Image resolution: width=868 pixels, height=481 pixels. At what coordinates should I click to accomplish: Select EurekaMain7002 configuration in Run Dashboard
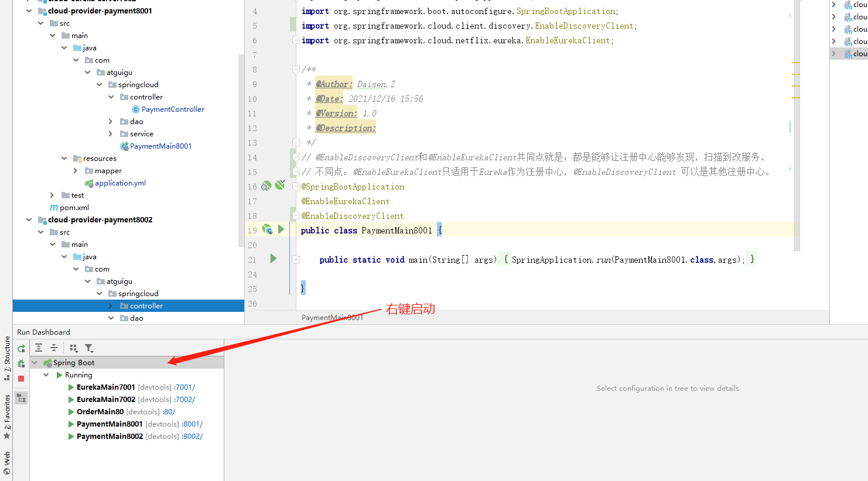coord(106,400)
